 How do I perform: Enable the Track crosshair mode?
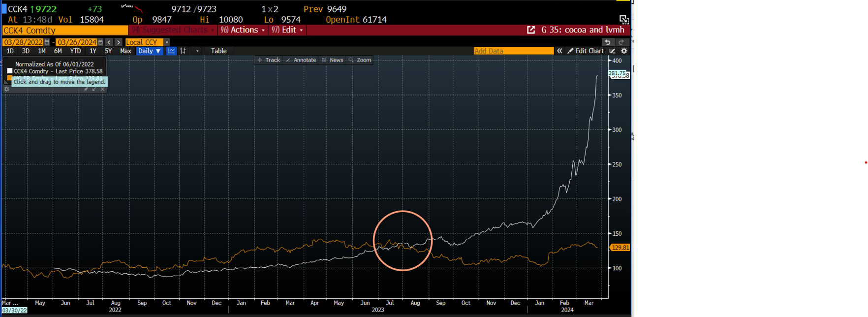coord(269,60)
